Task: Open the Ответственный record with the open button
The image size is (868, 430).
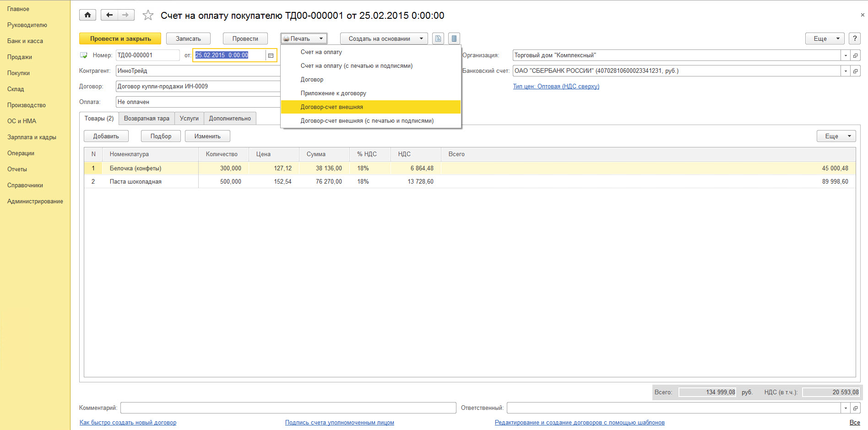Action: [856, 408]
